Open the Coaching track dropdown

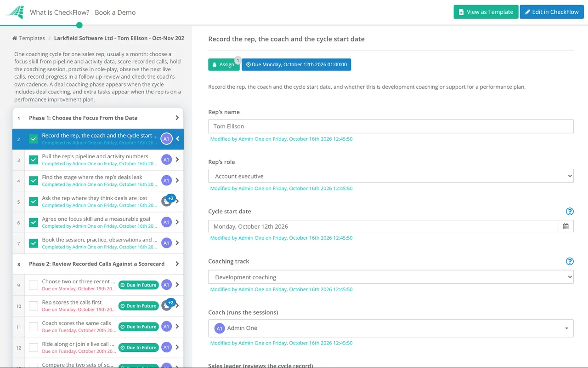pos(391,277)
